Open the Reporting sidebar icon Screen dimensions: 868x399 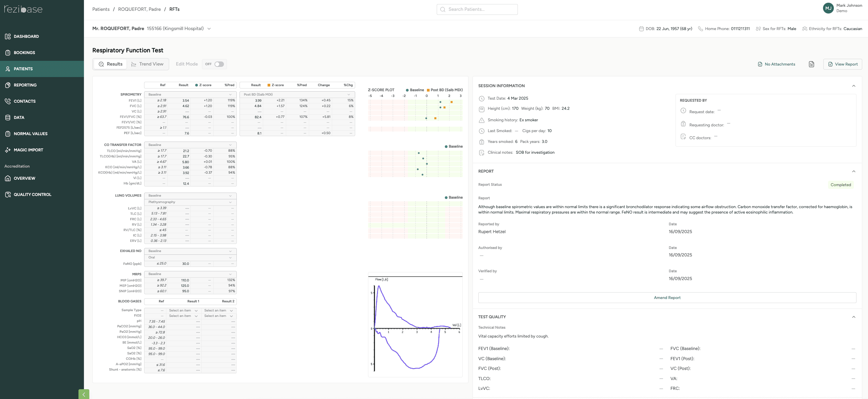(x=8, y=85)
